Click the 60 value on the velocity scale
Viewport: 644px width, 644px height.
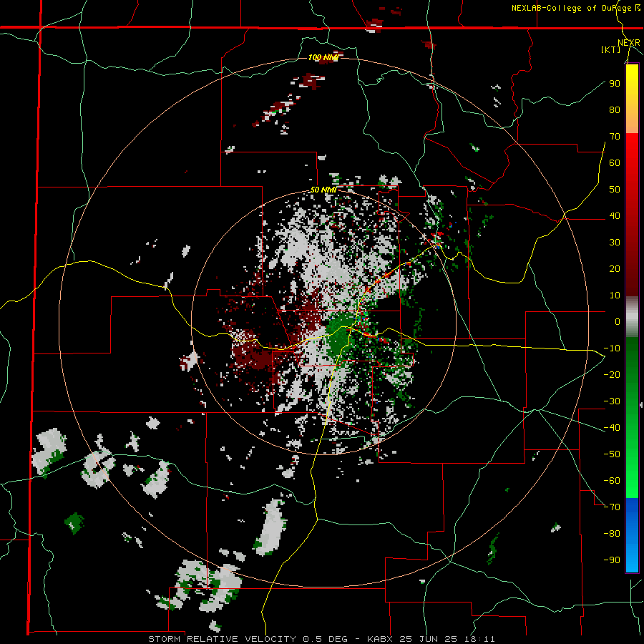pyautogui.click(x=615, y=162)
